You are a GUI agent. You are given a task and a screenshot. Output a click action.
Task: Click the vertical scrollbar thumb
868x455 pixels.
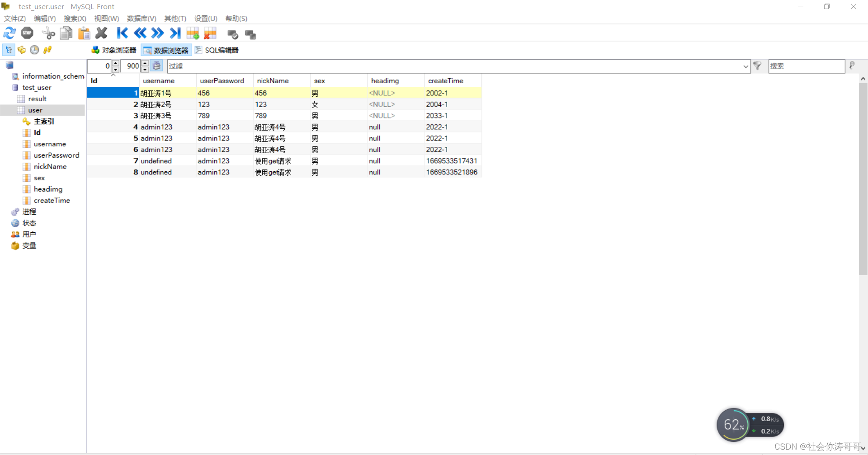click(x=863, y=178)
